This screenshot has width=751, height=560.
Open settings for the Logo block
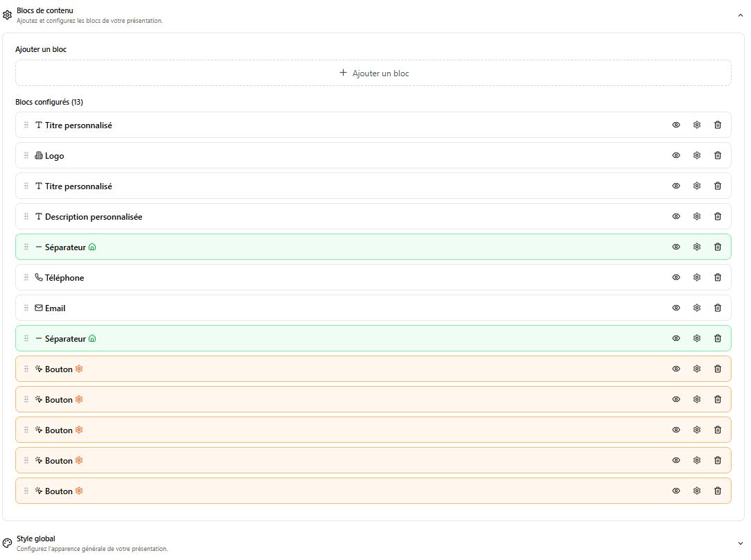(697, 155)
